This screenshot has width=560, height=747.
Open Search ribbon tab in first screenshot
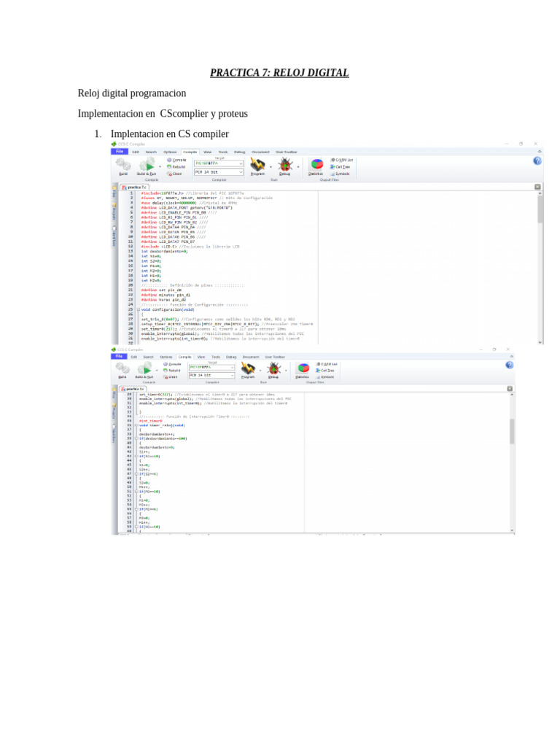click(151, 152)
